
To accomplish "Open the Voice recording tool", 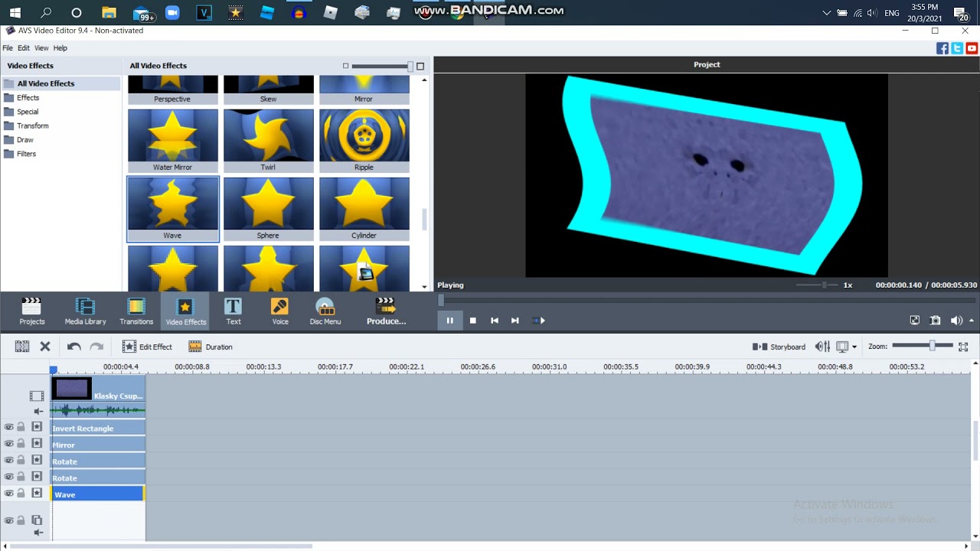I will (280, 311).
